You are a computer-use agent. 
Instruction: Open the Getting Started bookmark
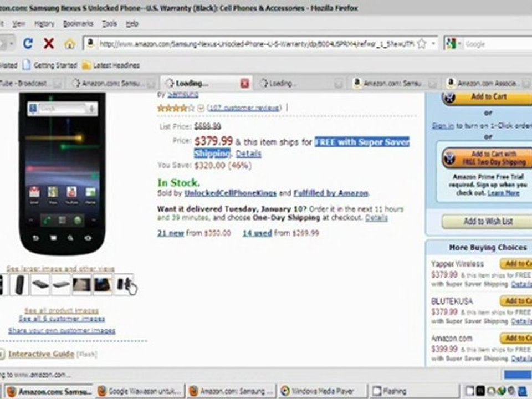pos(50,65)
